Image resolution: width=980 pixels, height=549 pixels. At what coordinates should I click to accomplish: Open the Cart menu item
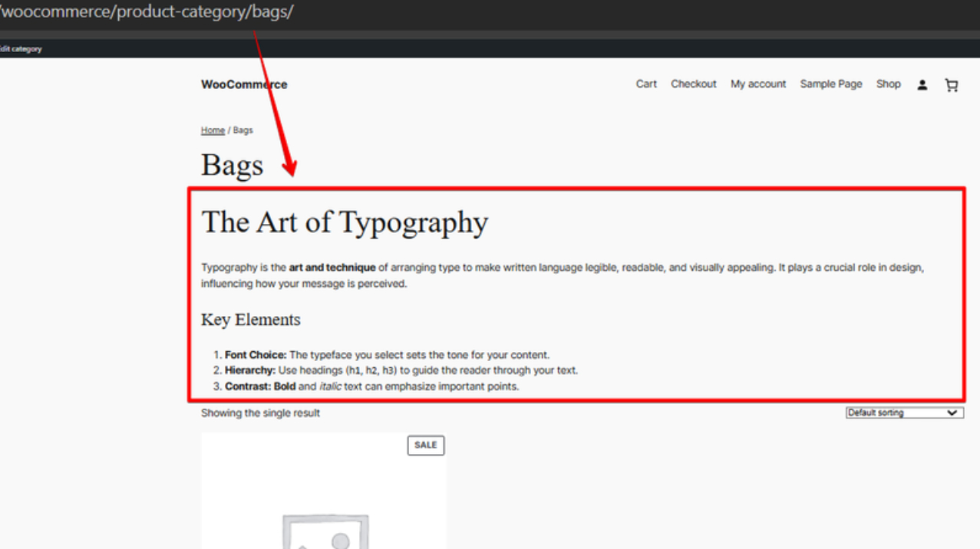tap(646, 84)
